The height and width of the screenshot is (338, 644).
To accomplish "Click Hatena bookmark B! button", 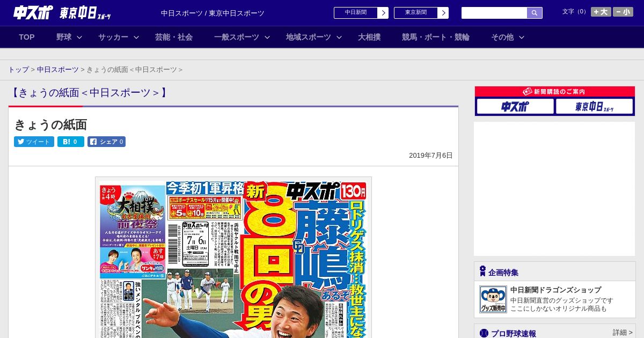I will [71, 142].
